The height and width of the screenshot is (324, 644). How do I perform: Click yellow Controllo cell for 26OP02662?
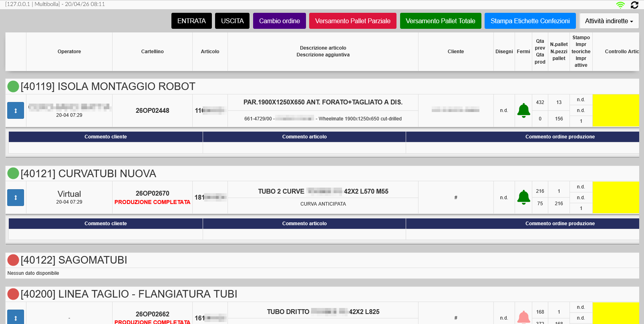(x=616, y=313)
